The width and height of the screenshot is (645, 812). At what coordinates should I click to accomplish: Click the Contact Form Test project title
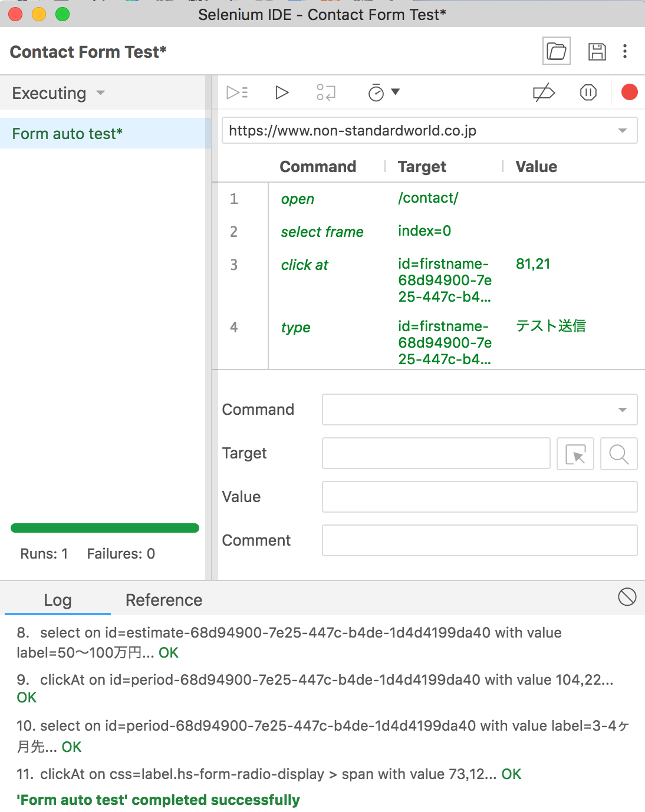(88, 52)
